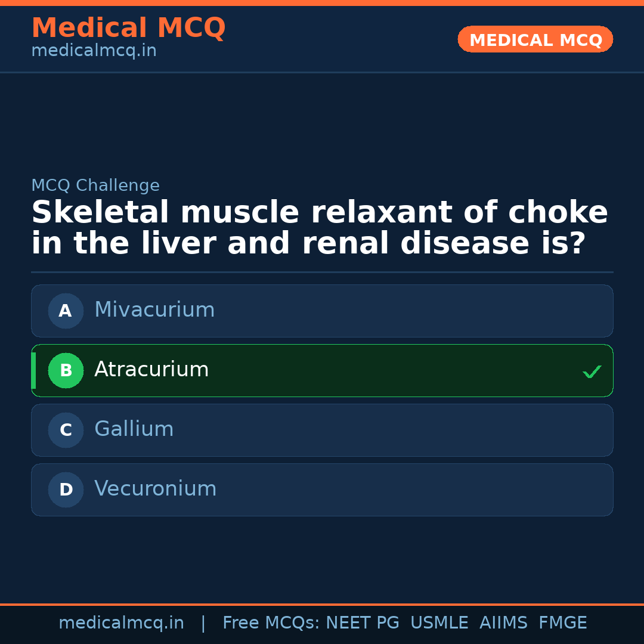Click the green accent bar beside Atracurium
The height and width of the screenshot is (644, 644).
33,370
